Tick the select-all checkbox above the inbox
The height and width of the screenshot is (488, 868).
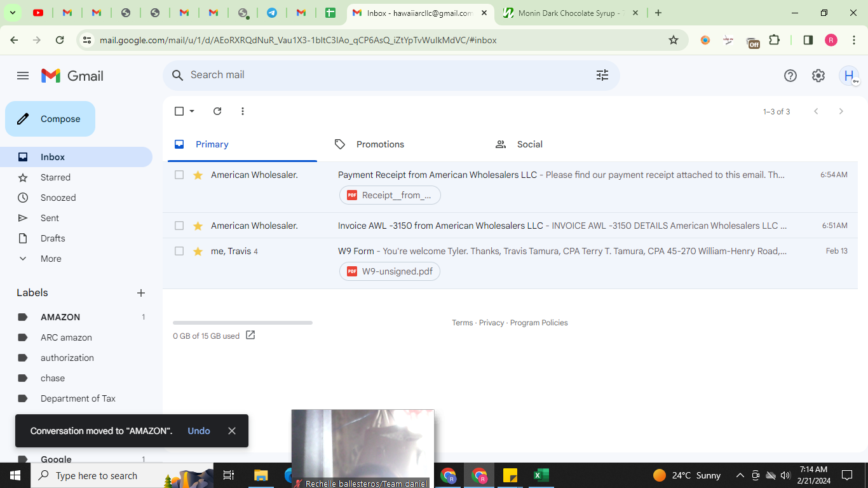[179, 111]
